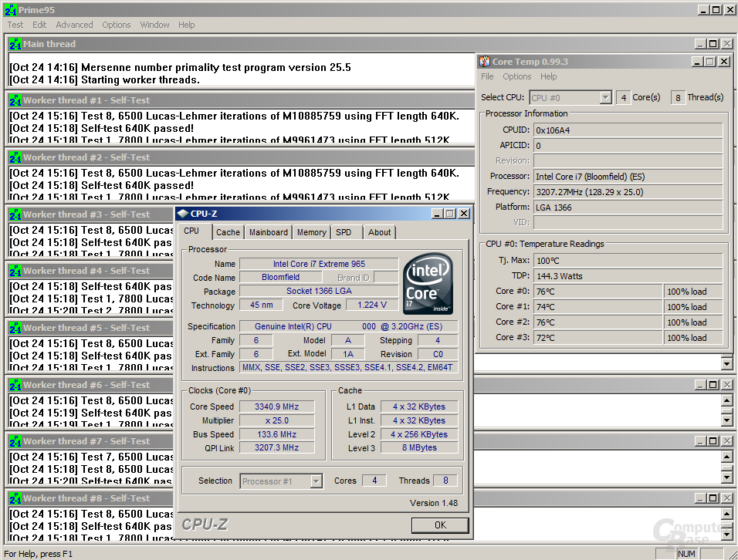Screen dimensions: 738x560
Task: Click the Prime95 application icon in title bar
Action: tap(10, 10)
